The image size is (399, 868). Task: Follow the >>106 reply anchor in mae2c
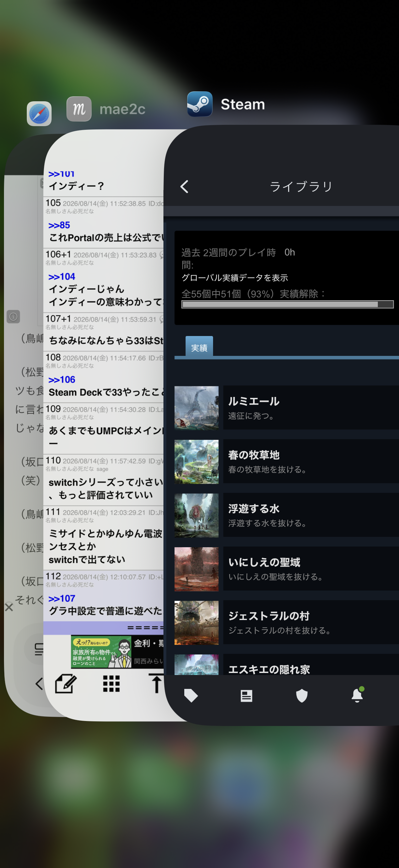point(62,380)
